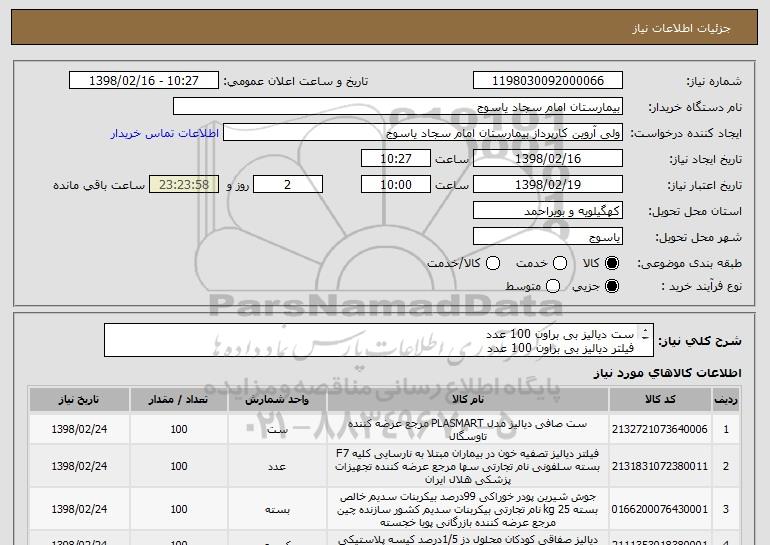Click the general description text area

379,340
